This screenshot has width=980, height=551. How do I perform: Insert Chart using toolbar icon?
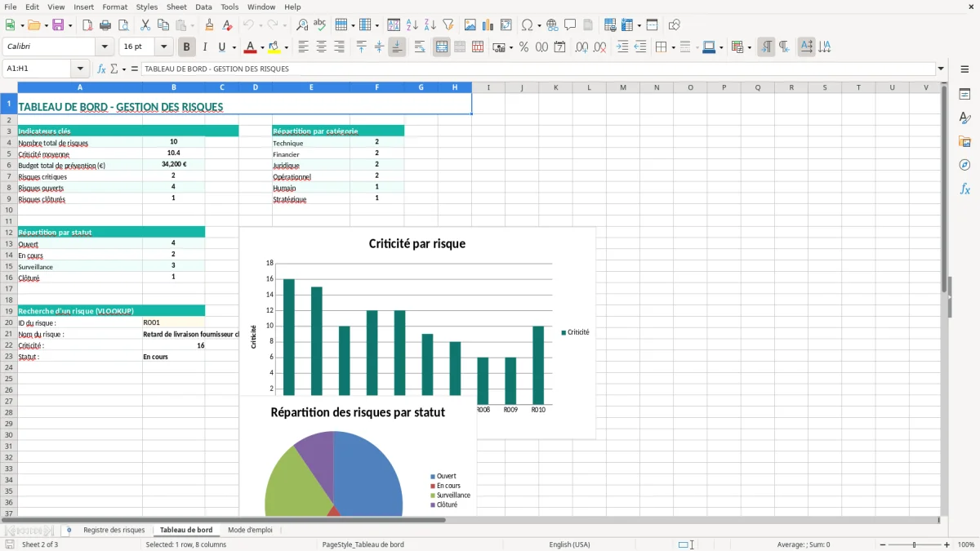tap(488, 25)
